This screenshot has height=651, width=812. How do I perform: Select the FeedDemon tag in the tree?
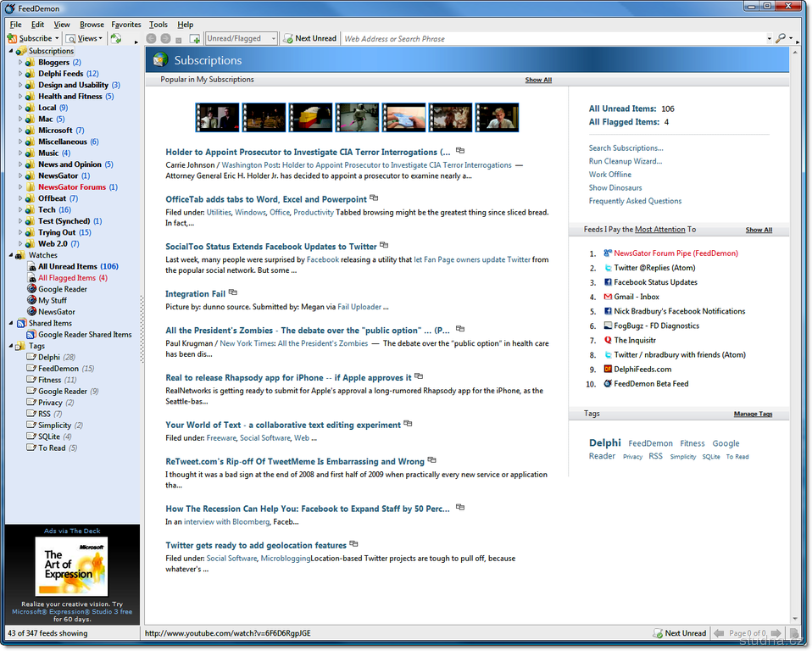58,368
